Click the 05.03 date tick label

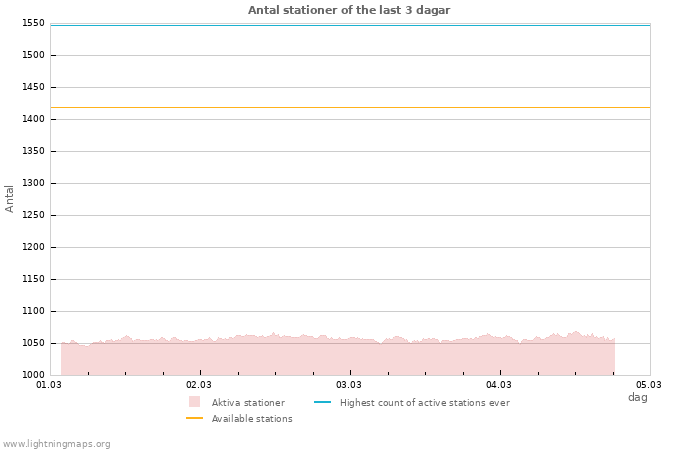pyautogui.click(x=649, y=384)
